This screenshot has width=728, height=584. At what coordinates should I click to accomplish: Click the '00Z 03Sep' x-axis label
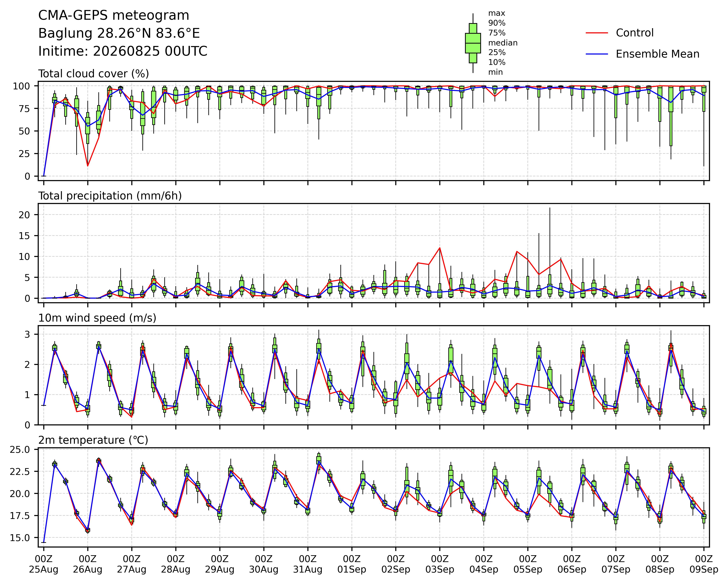point(440,564)
